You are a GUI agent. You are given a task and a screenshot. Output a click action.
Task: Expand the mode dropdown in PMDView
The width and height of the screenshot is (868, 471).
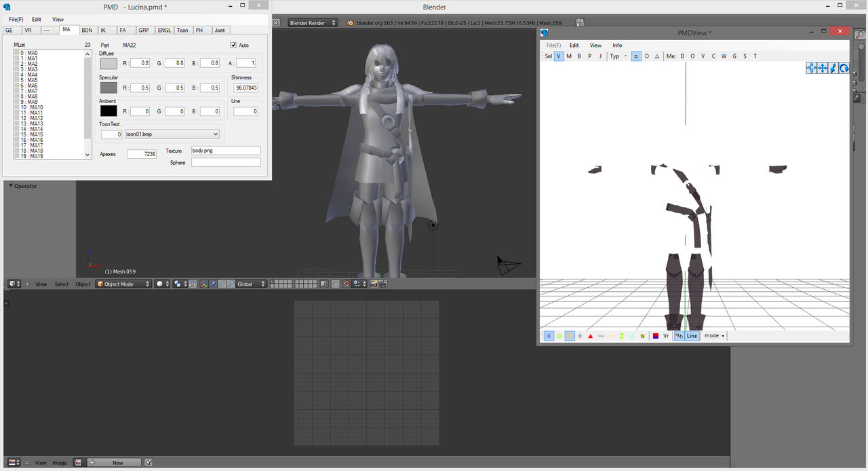pyautogui.click(x=714, y=336)
